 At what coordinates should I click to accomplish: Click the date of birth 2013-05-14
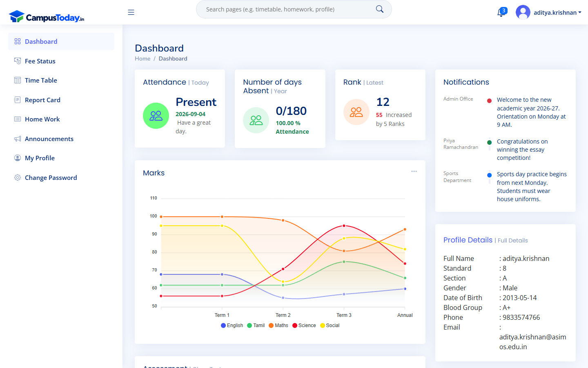tap(519, 298)
